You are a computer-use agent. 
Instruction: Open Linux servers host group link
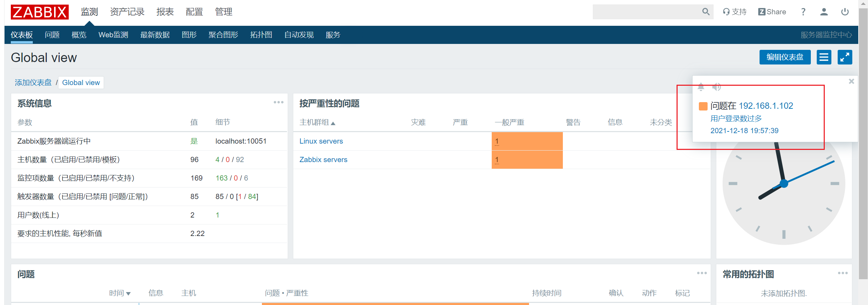coord(321,141)
